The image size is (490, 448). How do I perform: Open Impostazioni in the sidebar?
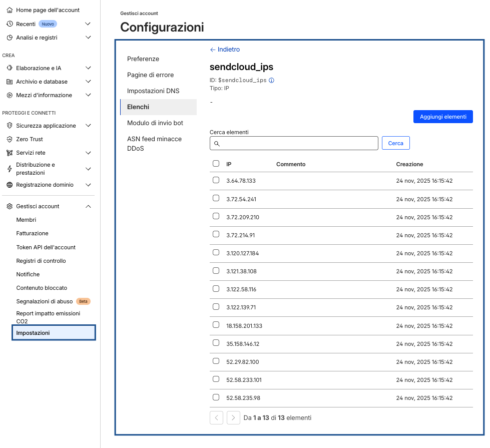pyautogui.click(x=54, y=333)
